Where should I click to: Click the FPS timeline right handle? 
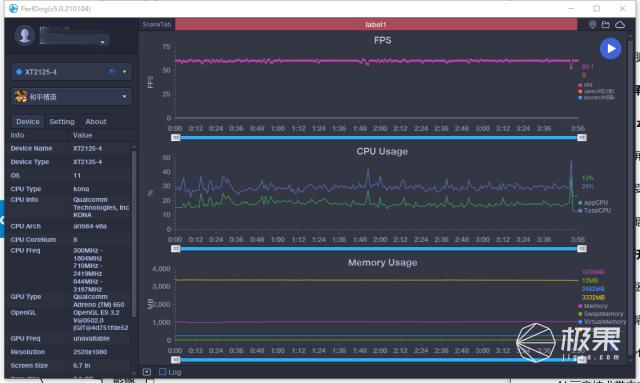coord(582,138)
